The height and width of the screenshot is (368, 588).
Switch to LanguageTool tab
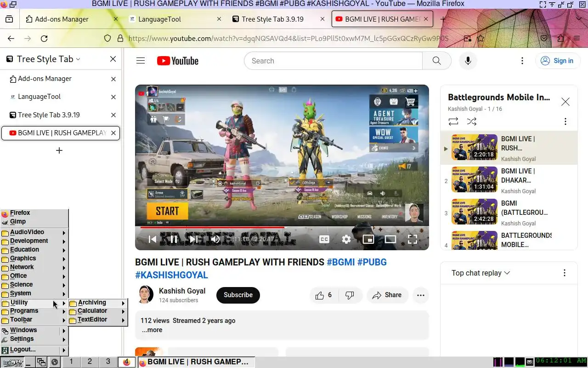coord(175,19)
